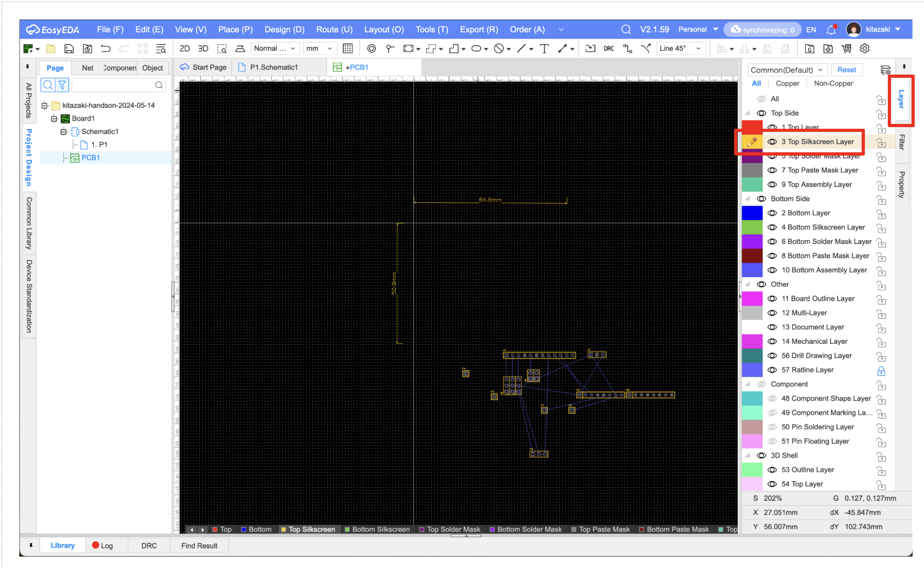
Task: Click the Undo arrow icon
Action: tap(106, 49)
